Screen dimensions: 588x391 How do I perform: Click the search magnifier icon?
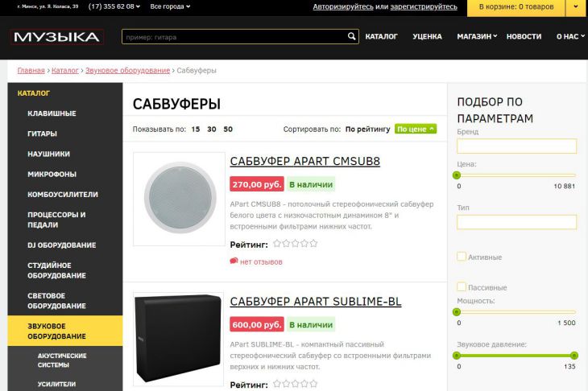(x=351, y=36)
